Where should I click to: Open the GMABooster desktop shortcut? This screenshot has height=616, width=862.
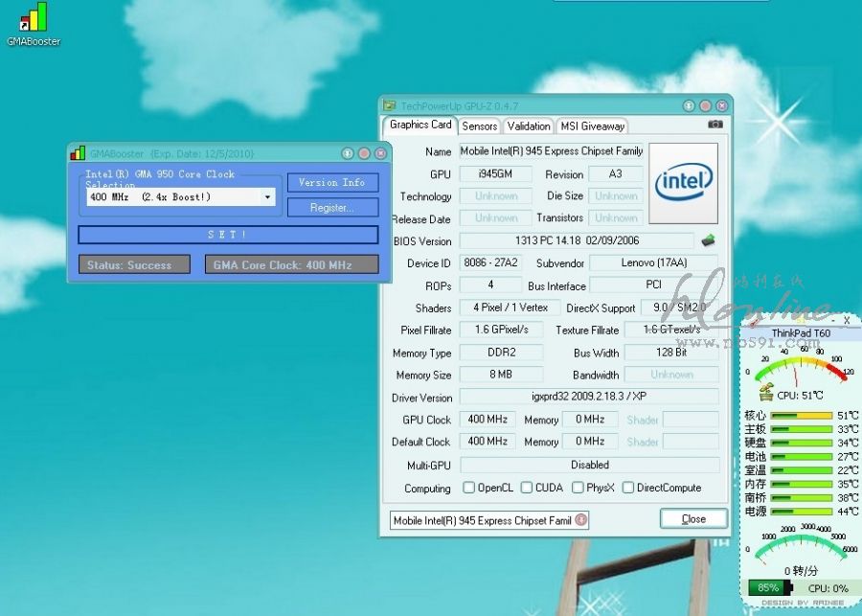click(x=34, y=19)
